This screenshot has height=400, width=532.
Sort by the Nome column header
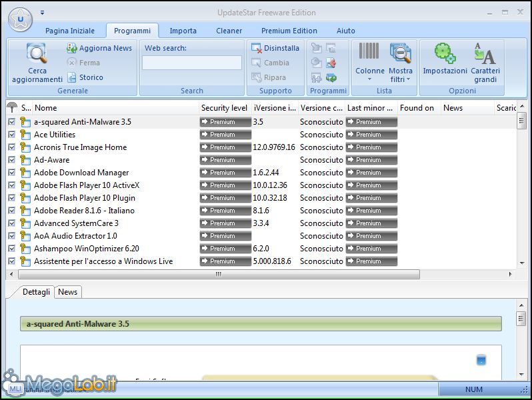click(x=115, y=108)
